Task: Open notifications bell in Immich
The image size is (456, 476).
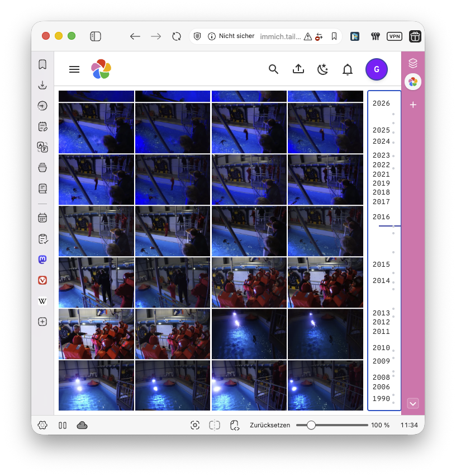Action: pos(348,69)
